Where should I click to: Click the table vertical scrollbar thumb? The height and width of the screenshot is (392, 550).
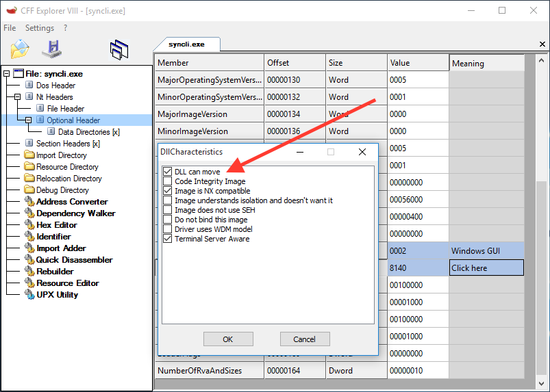(x=542, y=278)
